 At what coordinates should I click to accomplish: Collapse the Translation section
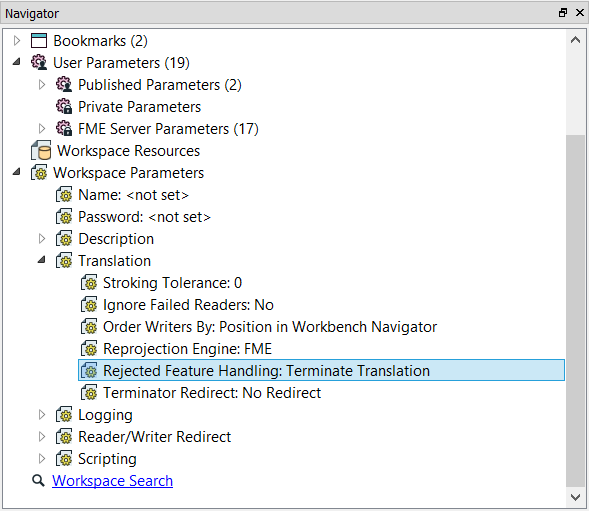pyautogui.click(x=42, y=260)
